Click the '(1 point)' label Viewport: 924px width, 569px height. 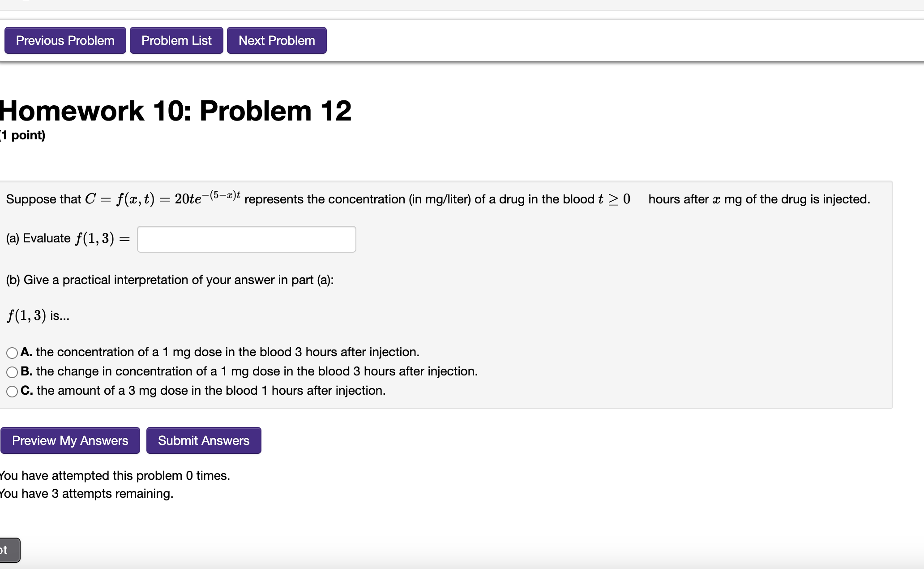[21, 135]
